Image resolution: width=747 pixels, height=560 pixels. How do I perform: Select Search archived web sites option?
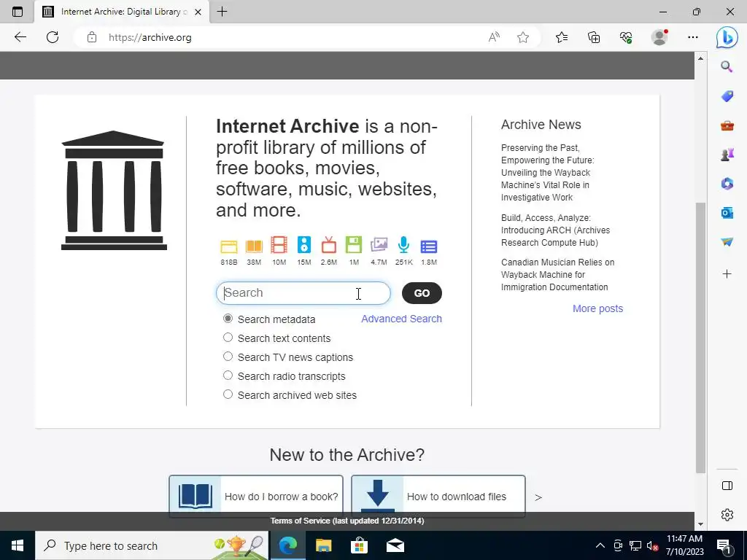228,394
